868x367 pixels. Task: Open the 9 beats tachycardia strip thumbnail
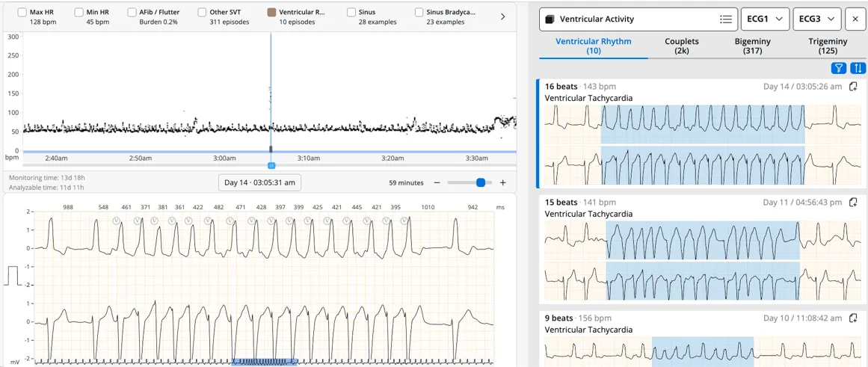click(703, 351)
